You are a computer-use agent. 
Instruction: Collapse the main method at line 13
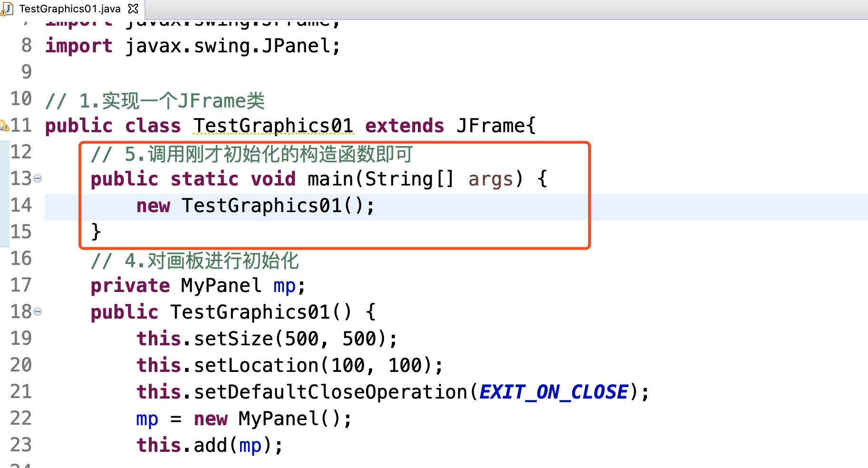coord(38,179)
